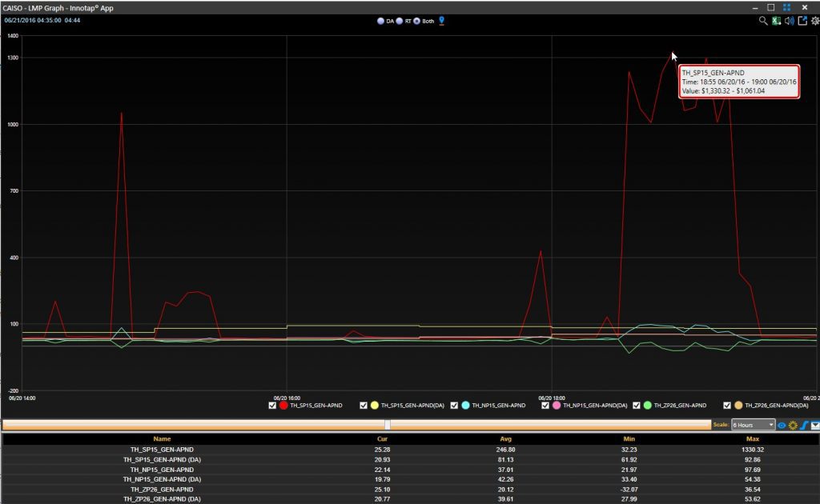Click the TH_ZP26_GEN-APND legend label
The width and height of the screenshot is (820, 504).
click(680, 406)
